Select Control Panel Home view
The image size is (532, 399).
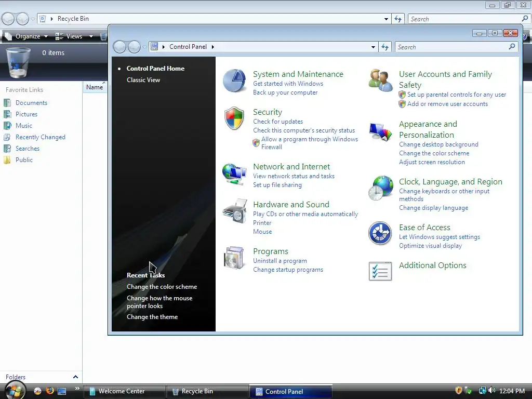(155, 68)
